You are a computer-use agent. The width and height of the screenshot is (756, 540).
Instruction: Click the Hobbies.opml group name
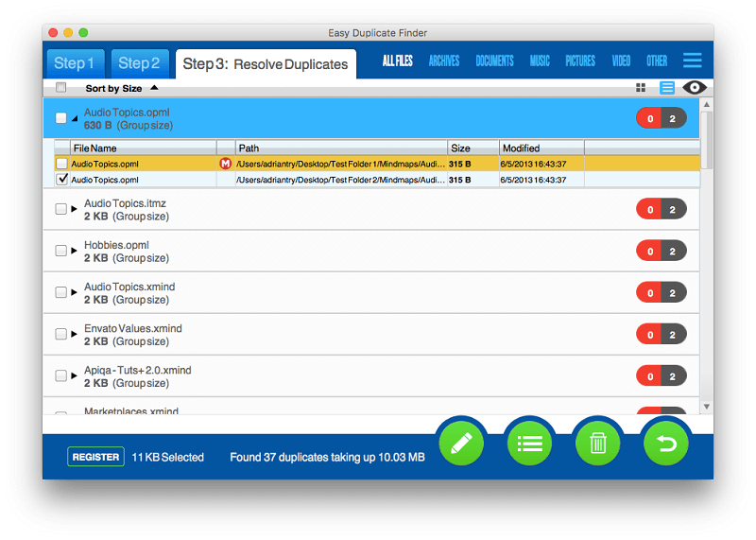[x=116, y=245]
